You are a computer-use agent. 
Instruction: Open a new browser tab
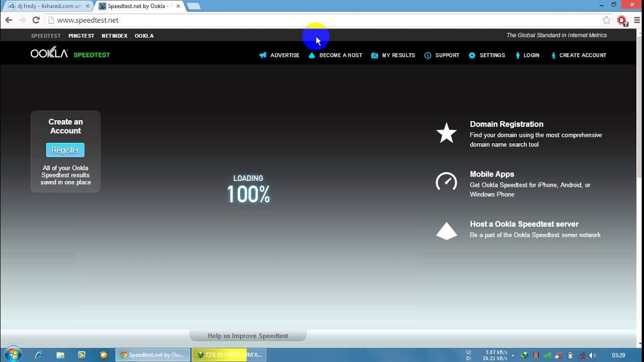(193, 6)
